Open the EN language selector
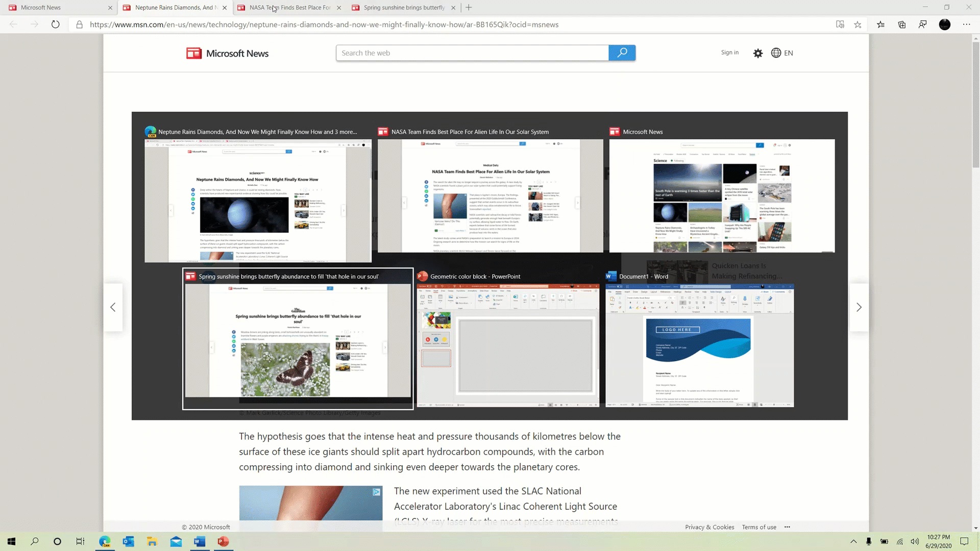The width and height of the screenshot is (980, 551). [782, 53]
